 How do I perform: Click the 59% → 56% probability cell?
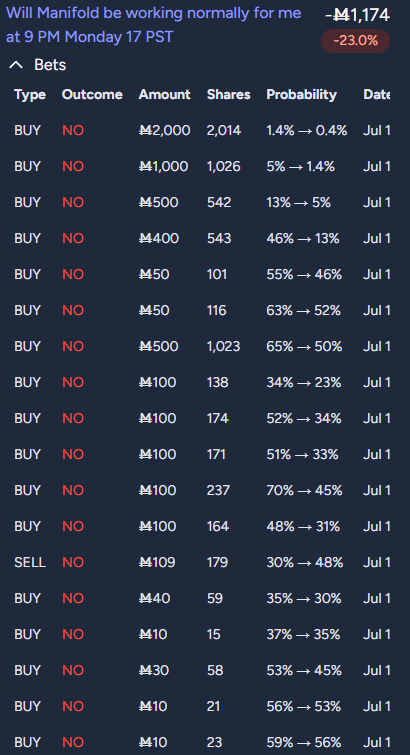[x=304, y=742]
